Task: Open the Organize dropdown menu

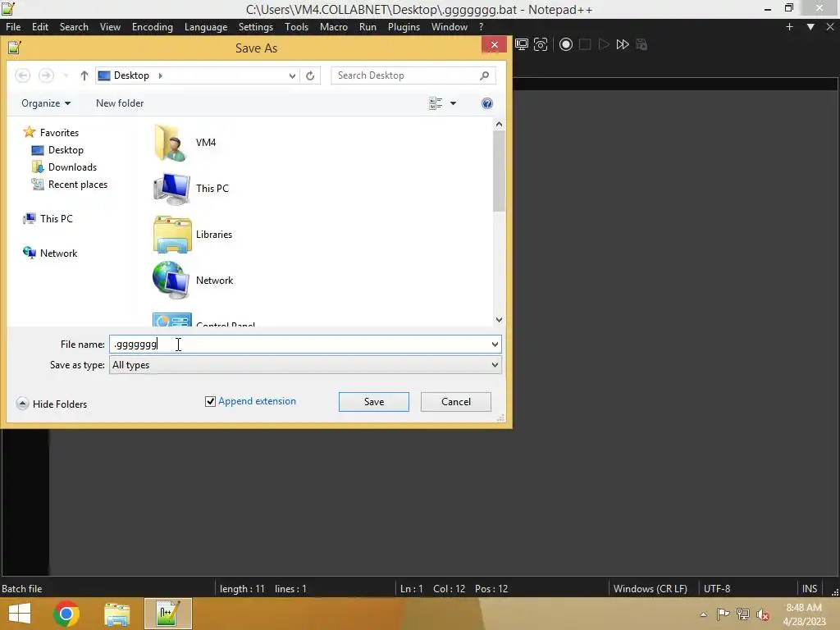Action: point(46,103)
